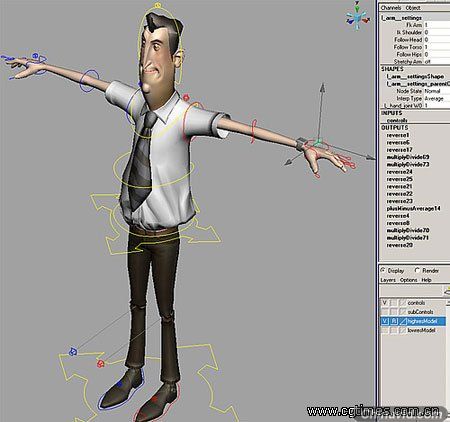
Task: Click the color swatch of highresModel layer
Action: click(x=403, y=321)
